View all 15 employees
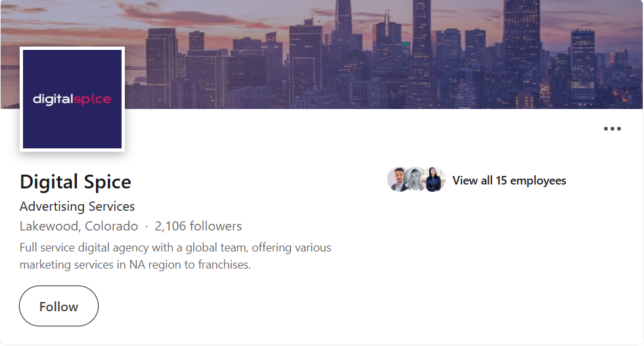The height and width of the screenshot is (346, 644). 509,181
